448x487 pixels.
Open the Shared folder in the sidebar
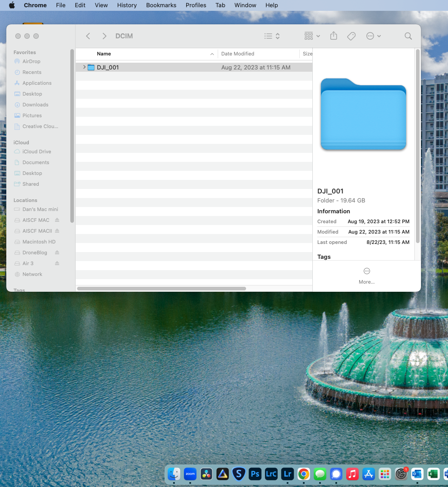31,184
